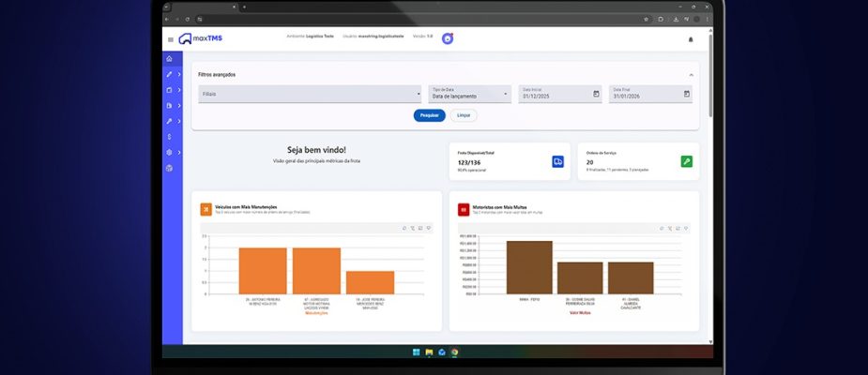Open the dollar sign icon in sidebar
The image size is (868, 375).
click(x=170, y=137)
